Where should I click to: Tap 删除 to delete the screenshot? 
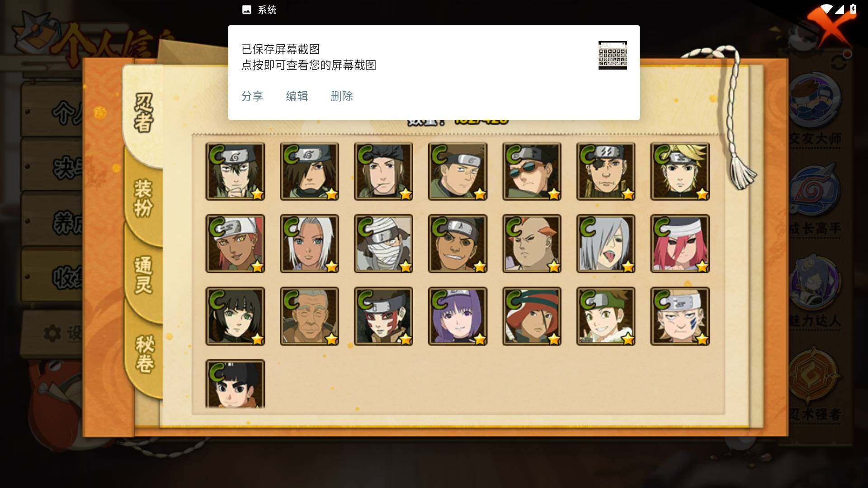click(341, 96)
